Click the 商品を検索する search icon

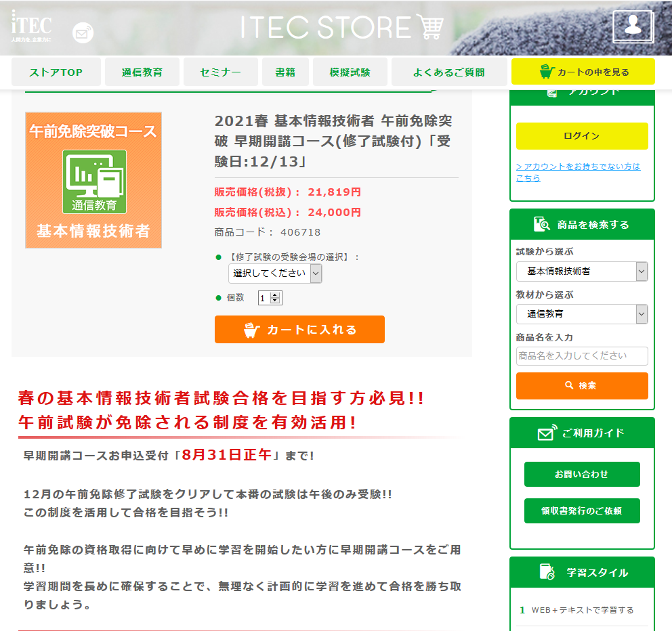(542, 225)
